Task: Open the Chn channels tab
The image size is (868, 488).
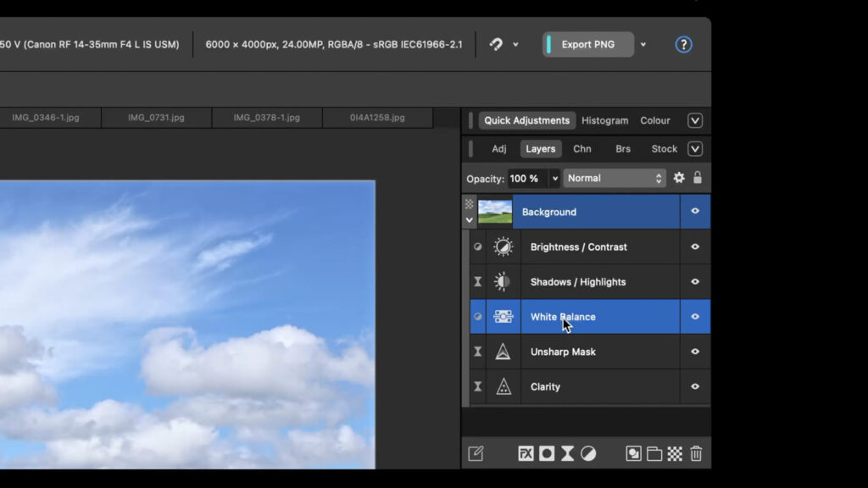Action: point(581,148)
